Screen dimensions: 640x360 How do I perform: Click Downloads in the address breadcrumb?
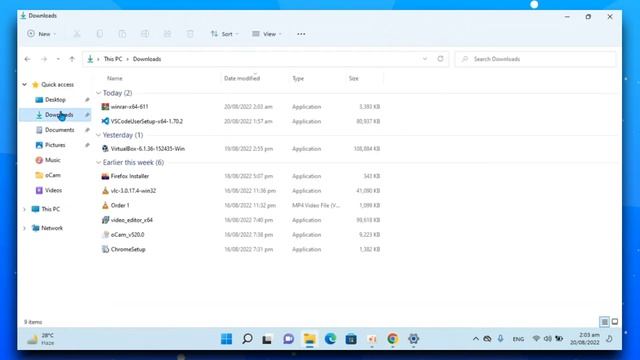[147, 59]
